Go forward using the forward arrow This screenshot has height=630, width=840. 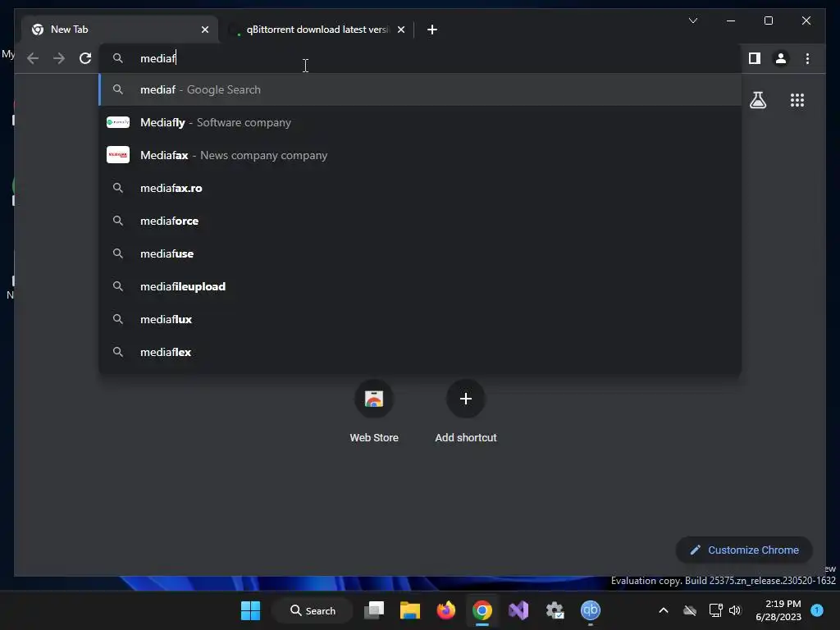59,58
